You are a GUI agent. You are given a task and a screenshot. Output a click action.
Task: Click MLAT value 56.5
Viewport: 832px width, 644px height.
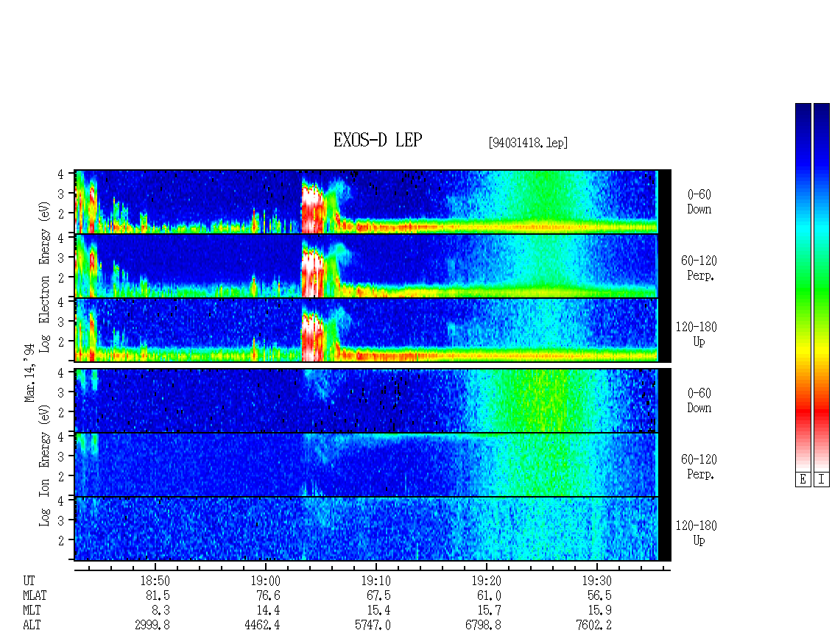[599, 595]
